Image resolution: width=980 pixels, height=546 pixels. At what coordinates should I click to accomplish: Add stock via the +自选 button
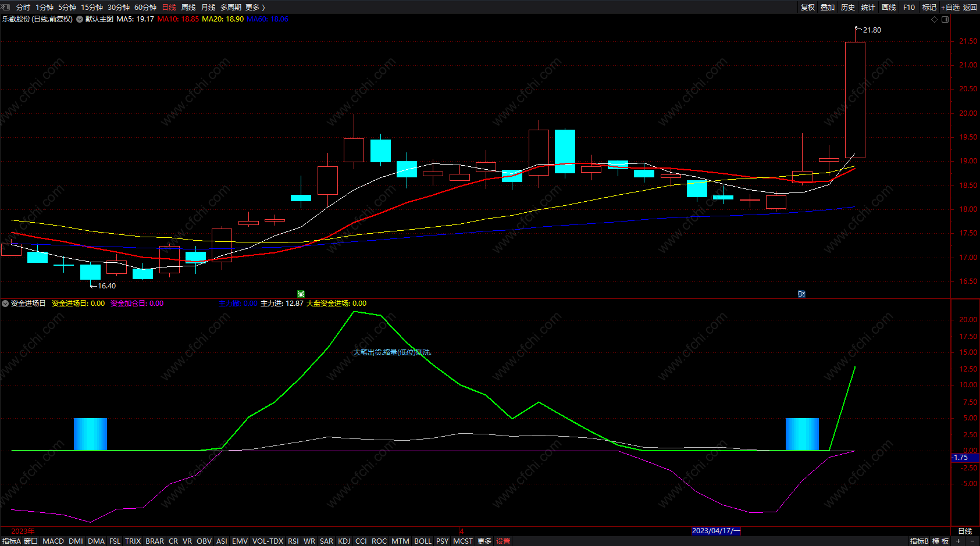tap(950, 7)
